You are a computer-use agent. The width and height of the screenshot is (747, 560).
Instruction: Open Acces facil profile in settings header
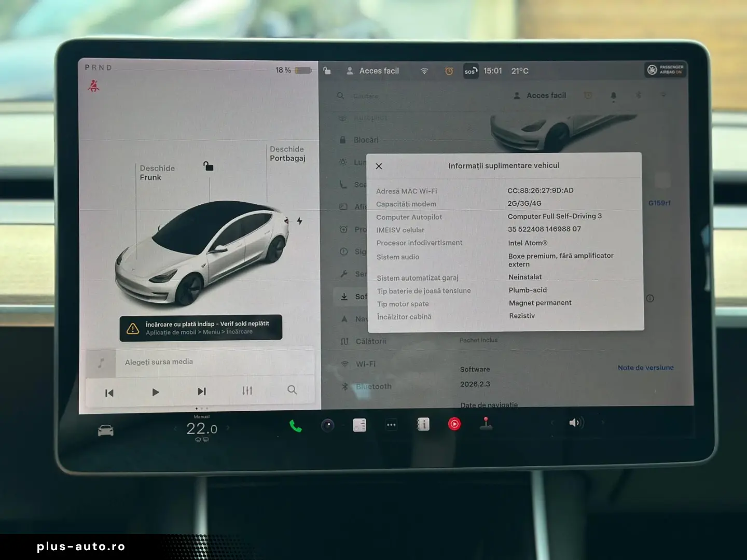tap(540, 95)
